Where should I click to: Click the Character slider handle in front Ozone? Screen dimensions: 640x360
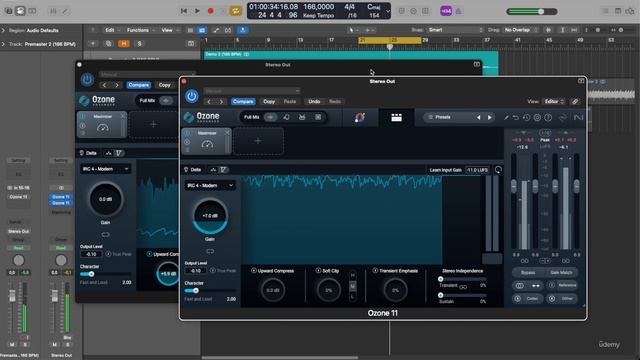click(196, 291)
